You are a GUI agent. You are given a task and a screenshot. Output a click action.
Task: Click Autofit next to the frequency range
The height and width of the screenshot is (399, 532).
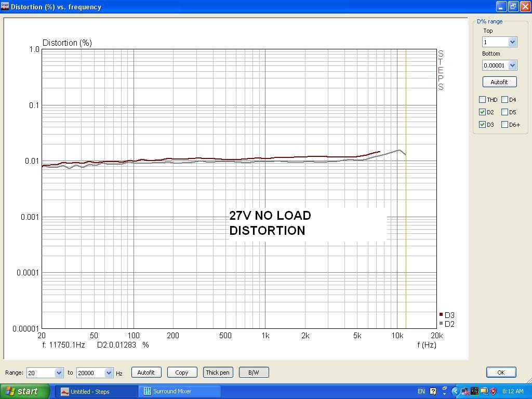coord(146,372)
